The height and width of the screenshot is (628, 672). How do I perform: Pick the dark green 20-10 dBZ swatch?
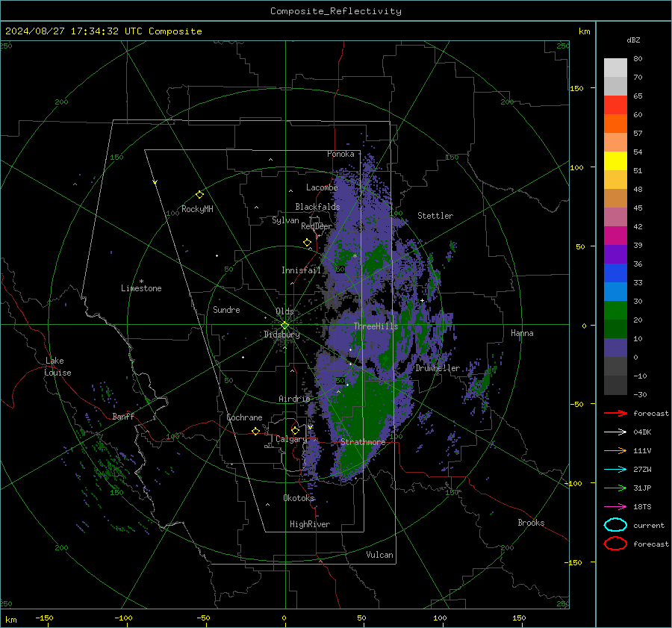point(615,329)
